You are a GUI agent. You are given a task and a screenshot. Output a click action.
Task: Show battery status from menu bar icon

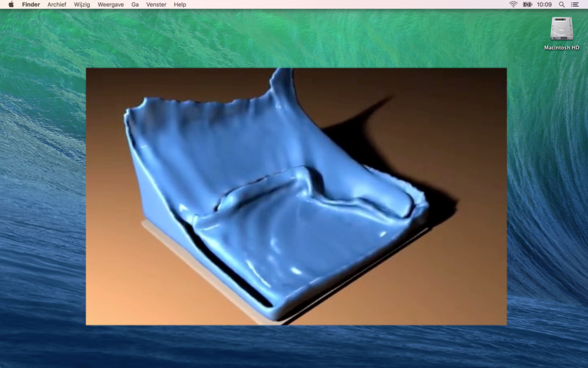click(527, 5)
